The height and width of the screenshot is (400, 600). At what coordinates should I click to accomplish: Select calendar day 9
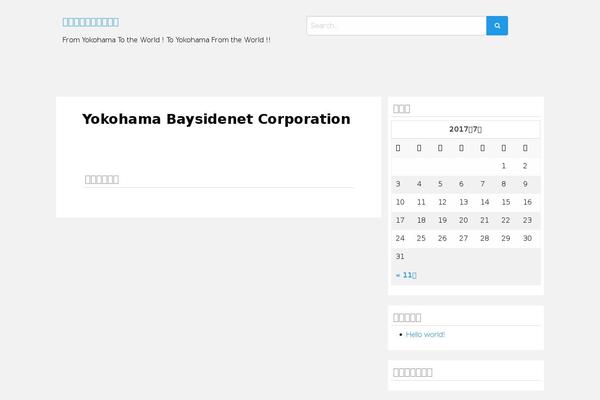(x=525, y=184)
